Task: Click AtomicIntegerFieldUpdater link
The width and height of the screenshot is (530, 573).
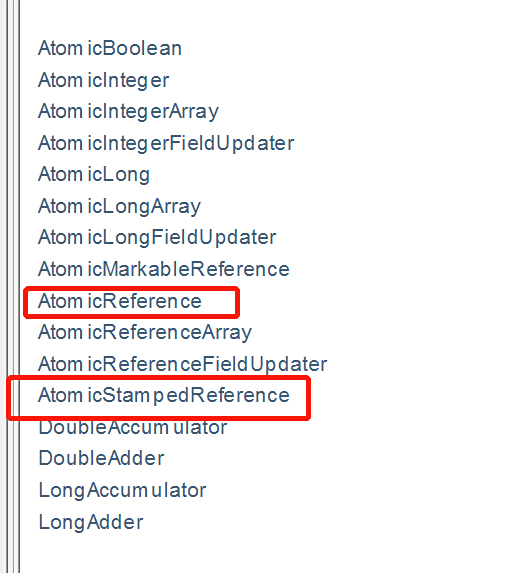Action: pyautogui.click(x=166, y=143)
